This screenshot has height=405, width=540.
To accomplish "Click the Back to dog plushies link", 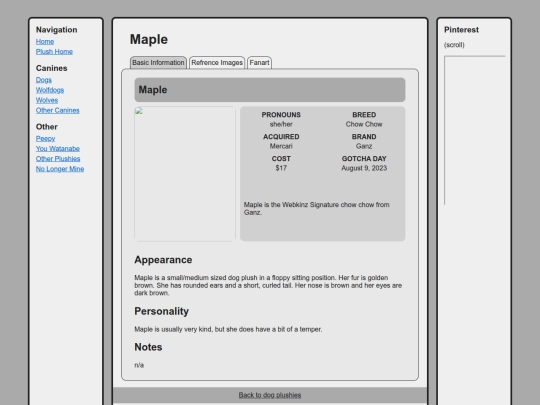I will (x=270, y=395).
